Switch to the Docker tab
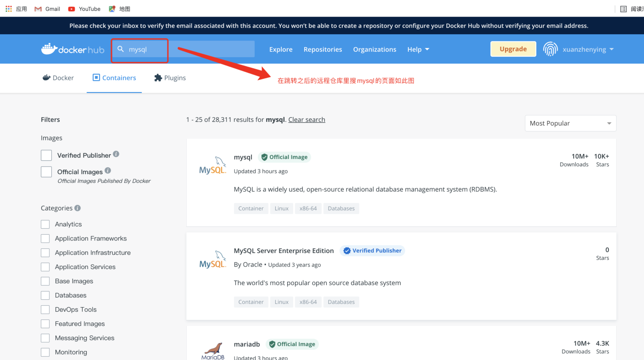644x360 pixels. tap(58, 78)
